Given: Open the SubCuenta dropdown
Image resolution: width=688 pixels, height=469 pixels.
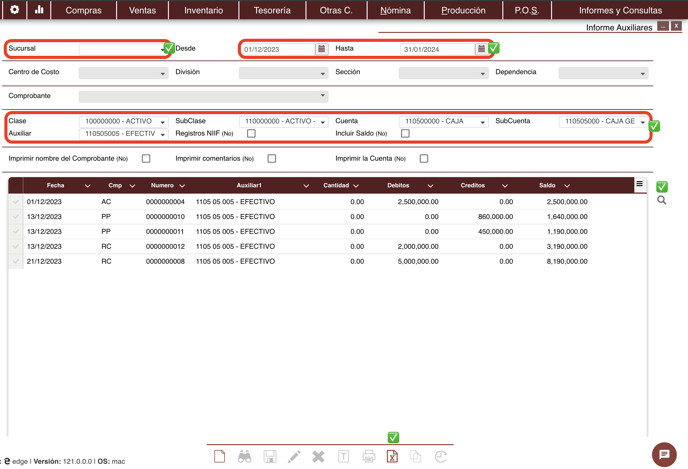Looking at the screenshot, I should pyautogui.click(x=603, y=121).
